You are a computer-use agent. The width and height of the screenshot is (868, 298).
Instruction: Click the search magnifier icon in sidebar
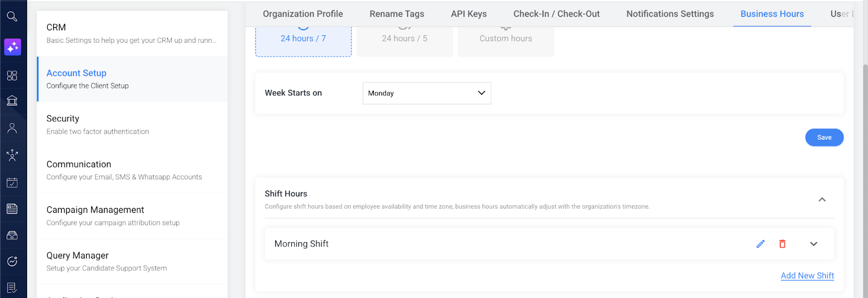12,17
